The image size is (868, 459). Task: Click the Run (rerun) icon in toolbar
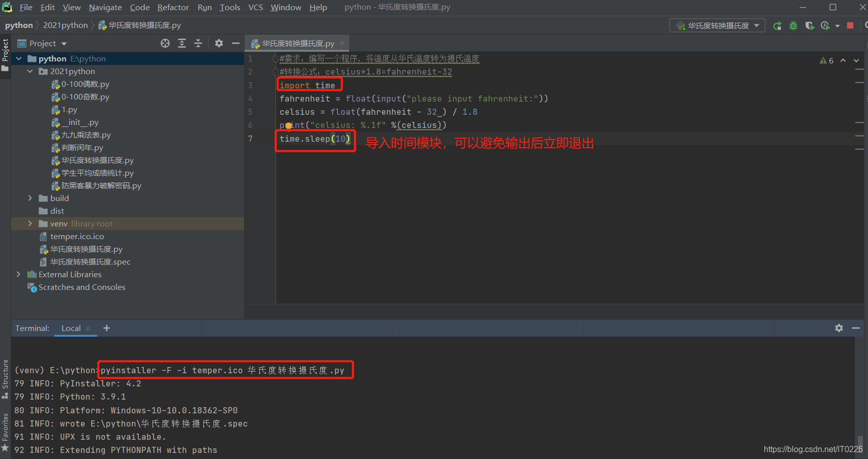click(x=777, y=25)
